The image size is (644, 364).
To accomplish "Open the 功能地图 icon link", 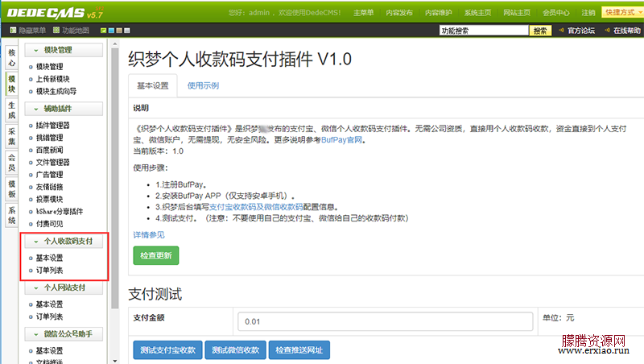I will pyautogui.click(x=56, y=30).
